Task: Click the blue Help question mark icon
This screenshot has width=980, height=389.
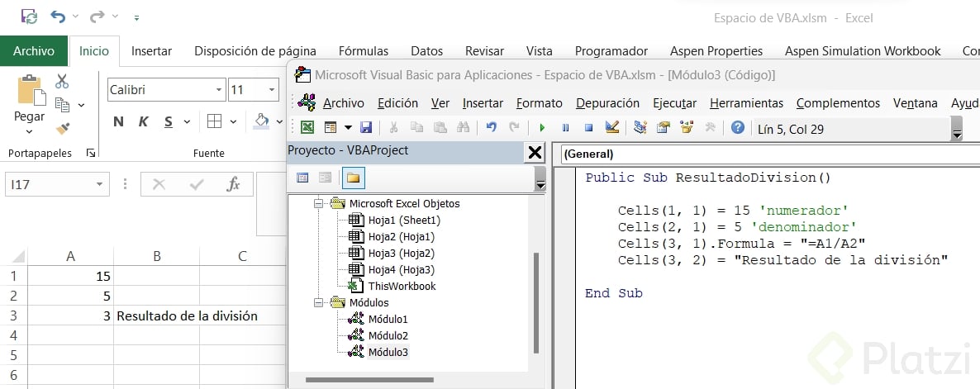Action: 738,128
